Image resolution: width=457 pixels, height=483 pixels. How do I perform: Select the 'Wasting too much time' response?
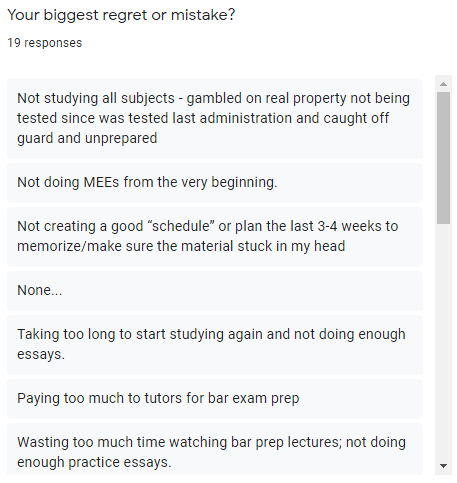click(x=215, y=449)
